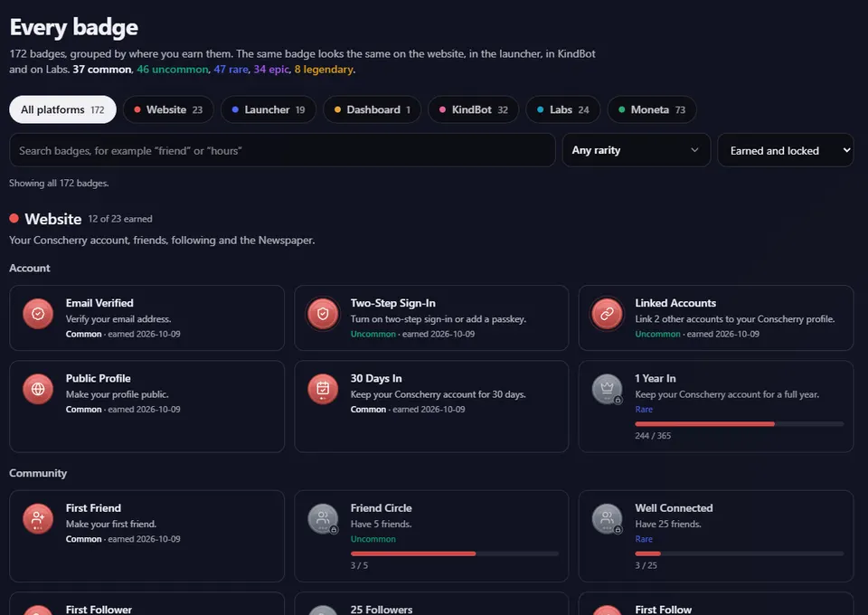868x615 pixels.
Task: Click the 30 Days In calendar badge icon
Action: pyautogui.click(x=323, y=389)
